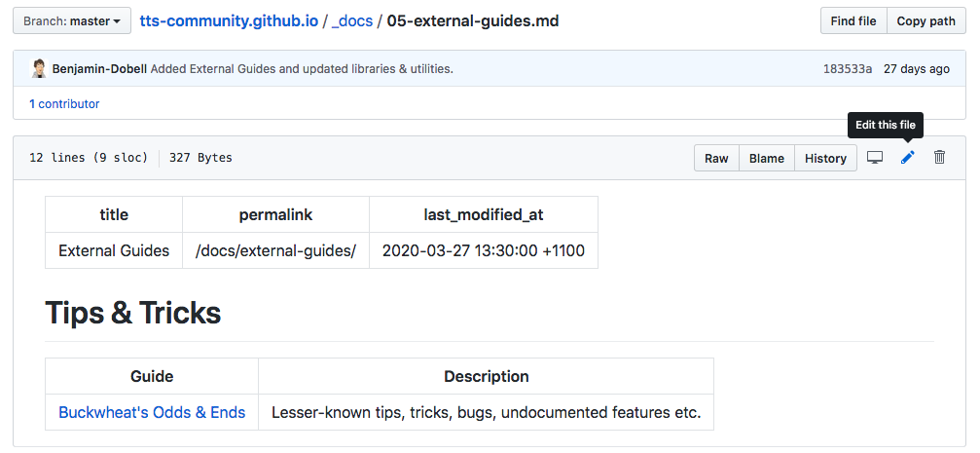Image resolution: width=980 pixels, height=453 pixels.
Task: Click the trash delete file icon
Action: (x=939, y=158)
